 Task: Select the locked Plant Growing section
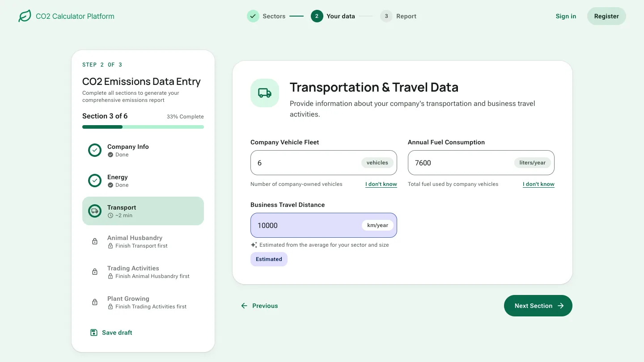click(143, 302)
